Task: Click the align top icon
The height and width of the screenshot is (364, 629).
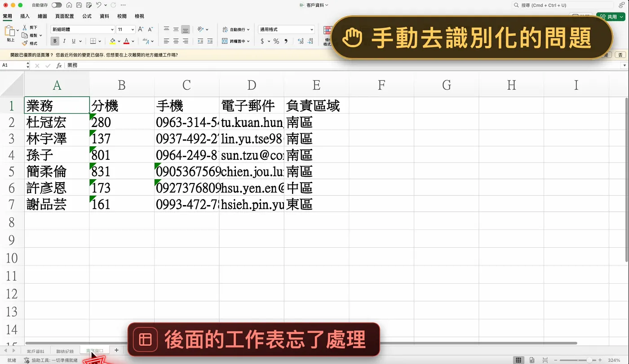Action: (166, 29)
